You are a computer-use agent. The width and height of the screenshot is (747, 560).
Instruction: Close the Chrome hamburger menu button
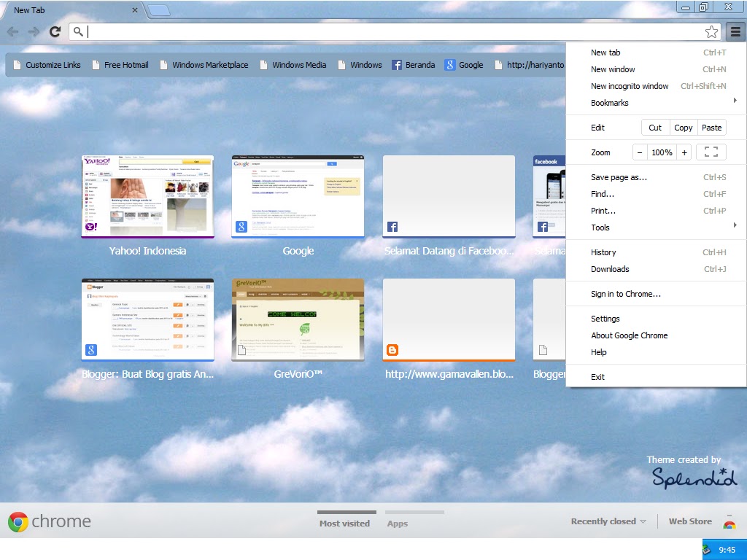coord(735,32)
